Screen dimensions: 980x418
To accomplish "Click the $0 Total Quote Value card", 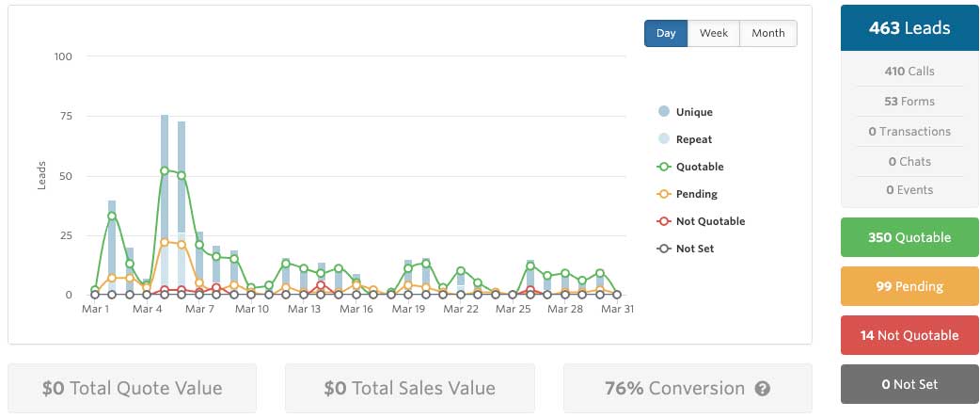I will [x=132, y=389].
